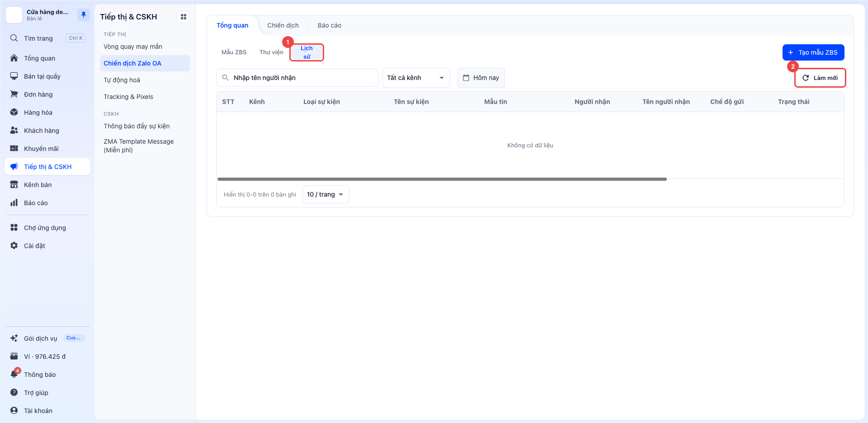Image resolution: width=868 pixels, height=423 pixels.
Task: Switch to the Chiến dịch tab
Action: (x=283, y=25)
